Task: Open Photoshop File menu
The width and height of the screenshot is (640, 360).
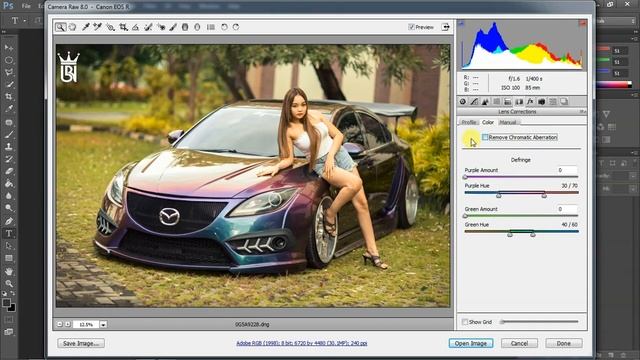Action: (26, 6)
